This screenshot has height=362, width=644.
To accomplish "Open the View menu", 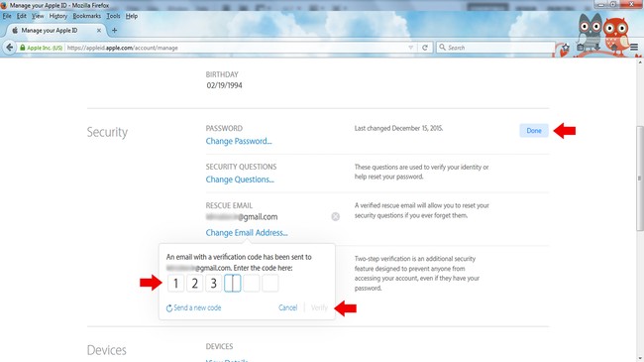I will [x=38, y=16].
